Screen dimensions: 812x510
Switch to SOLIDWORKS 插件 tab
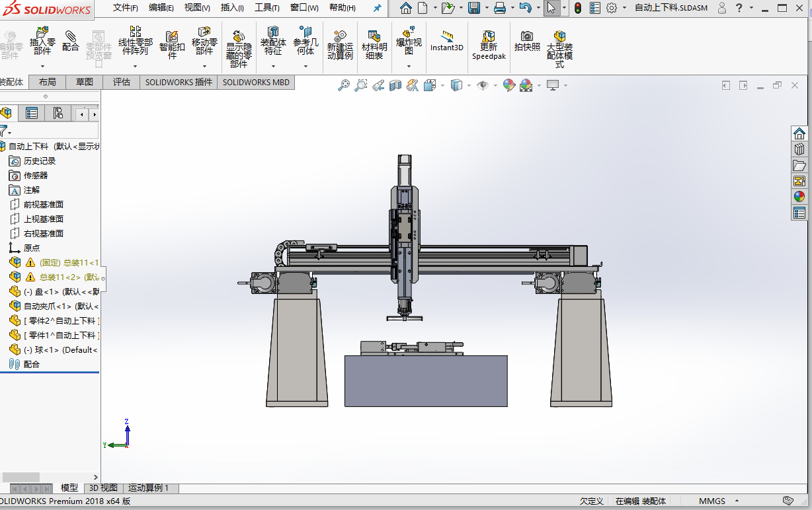(x=179, y=82)
